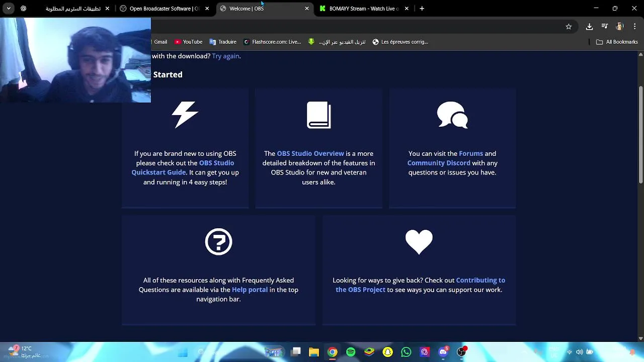Screen dimensions: 644x362
Task: Close the Arabic-titled first tab
Action: coord(107,9)
